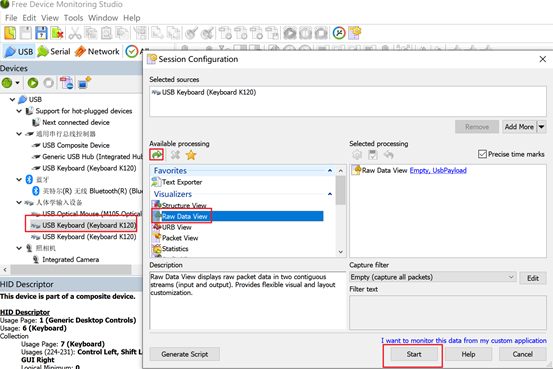Image resolution: width=553 pixels, height=369 pixels.
Task: Click the close session red-X toolbar icon
Action: point(57,33)
